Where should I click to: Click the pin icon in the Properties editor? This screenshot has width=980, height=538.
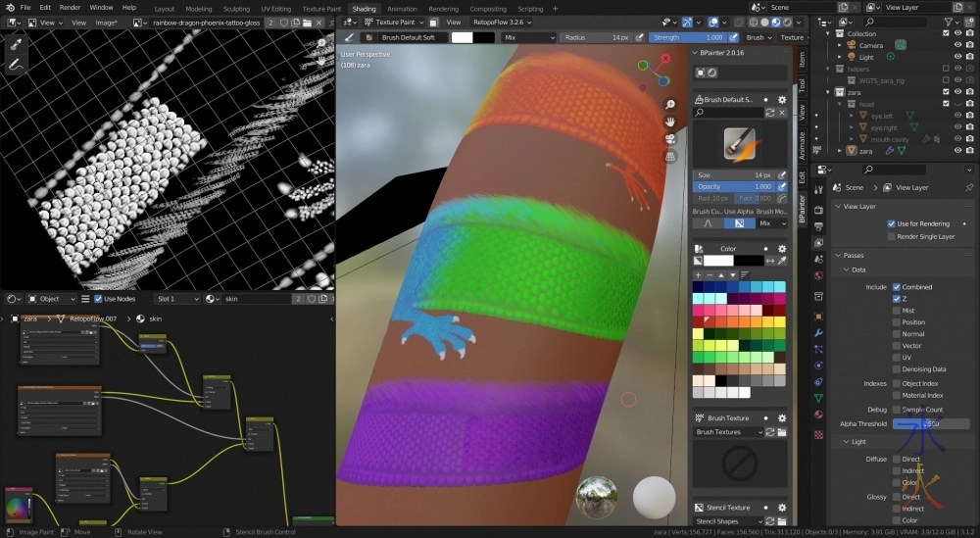click(x=969, y=187)
